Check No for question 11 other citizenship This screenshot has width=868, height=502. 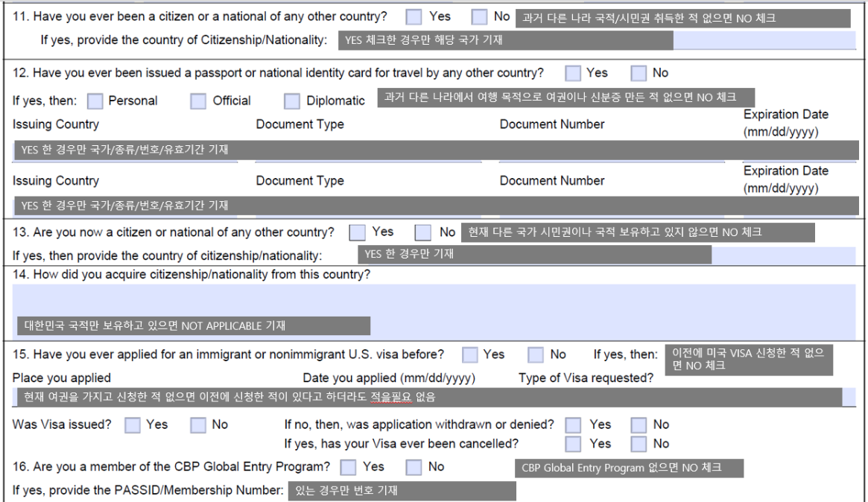tap(479, 17)
